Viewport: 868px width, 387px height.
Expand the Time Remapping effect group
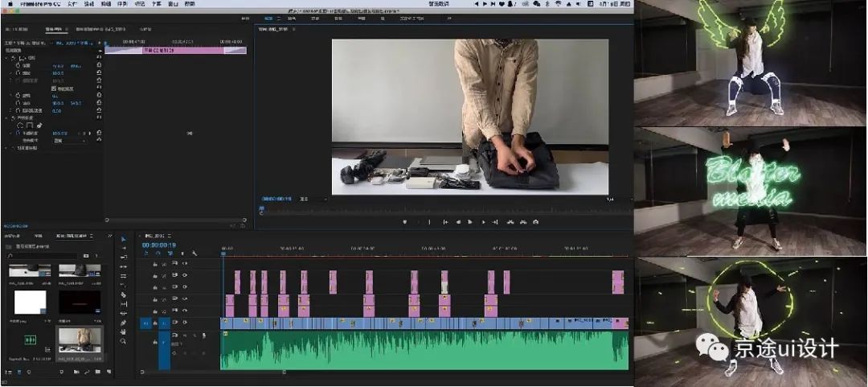7,148
